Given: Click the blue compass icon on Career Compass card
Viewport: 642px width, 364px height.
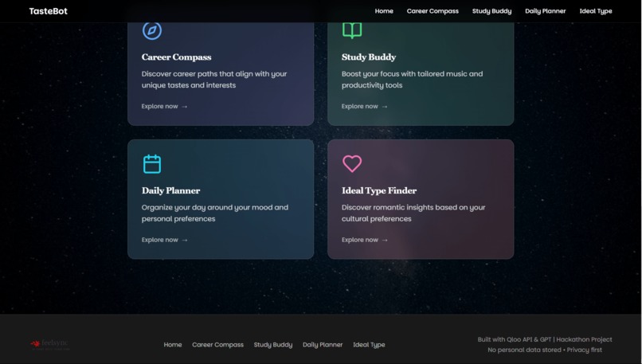Looking at the screenshot, I should [152, 31].
